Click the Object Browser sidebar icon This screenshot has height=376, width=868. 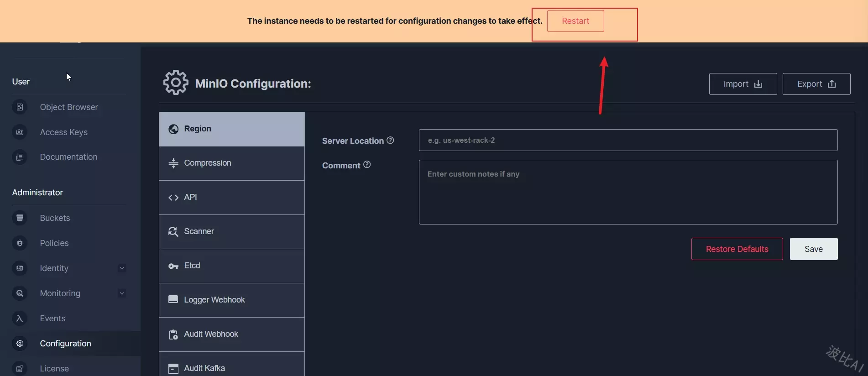point(20,107)
